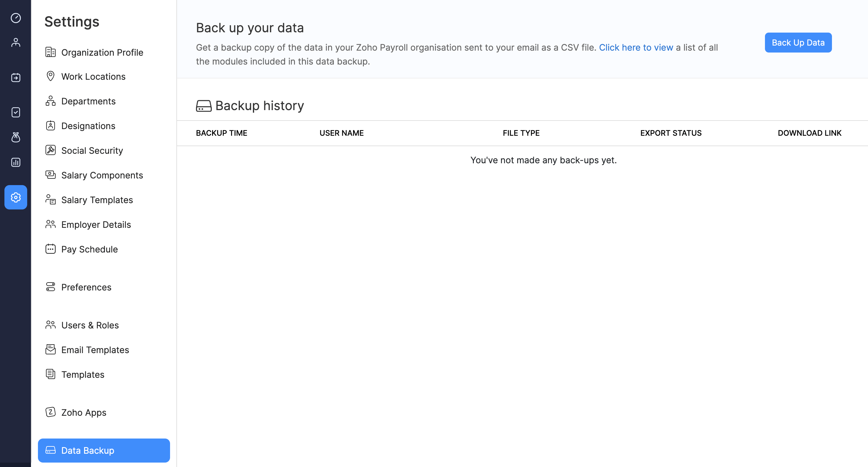Click the Users and Roles icon
This screenshot has width=868, height=467.
(51, 325)
